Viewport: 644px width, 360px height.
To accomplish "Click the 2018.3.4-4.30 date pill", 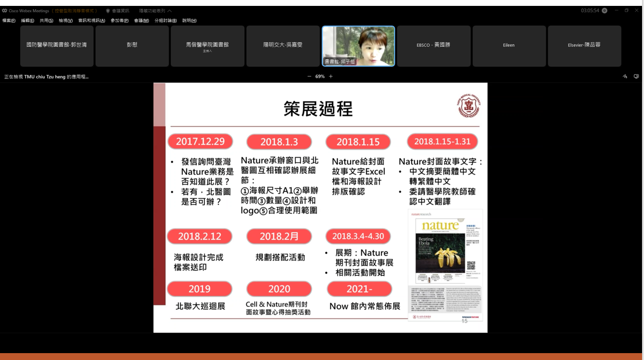I will [358, 236].
